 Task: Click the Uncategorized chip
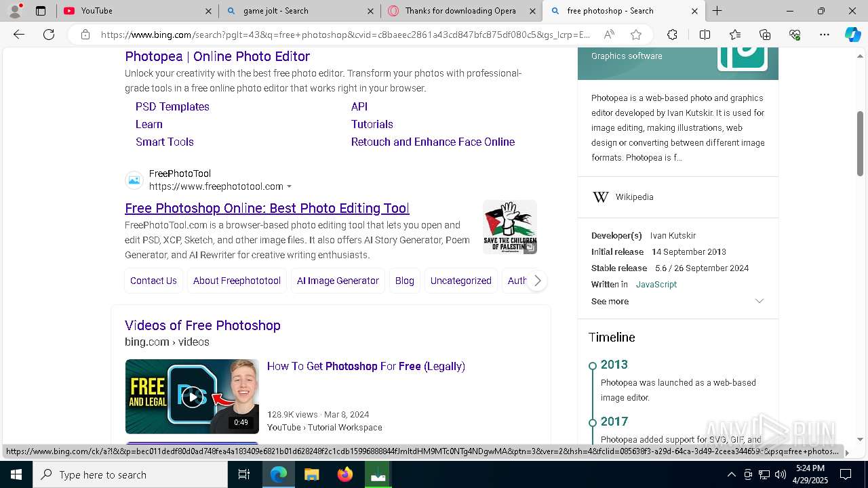pyautogui.click(x=461, y=281)
